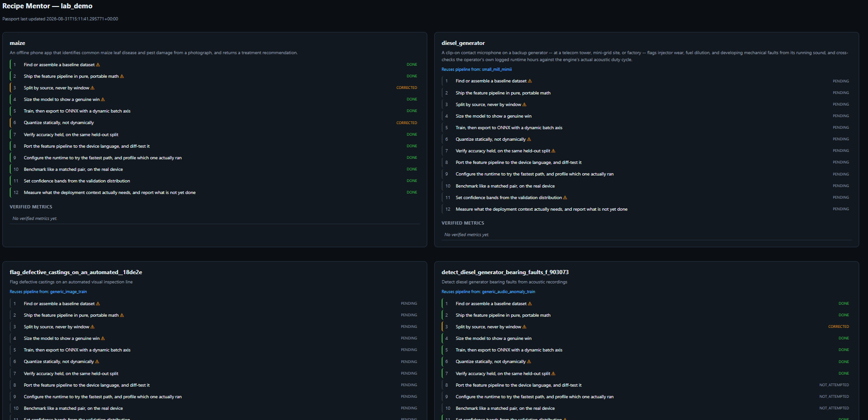Select maize step 12 'Measure what the deployment context' row

(x=215, y=193)
